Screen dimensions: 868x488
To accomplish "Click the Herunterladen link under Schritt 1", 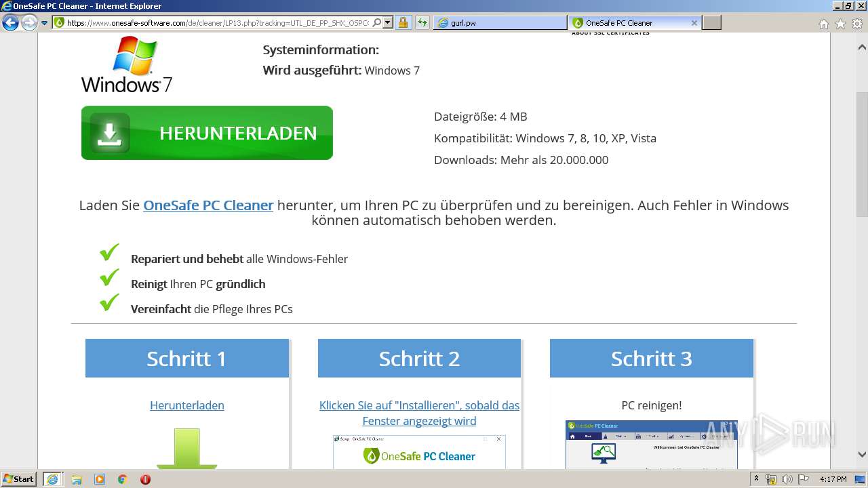I will pos(187,405).
